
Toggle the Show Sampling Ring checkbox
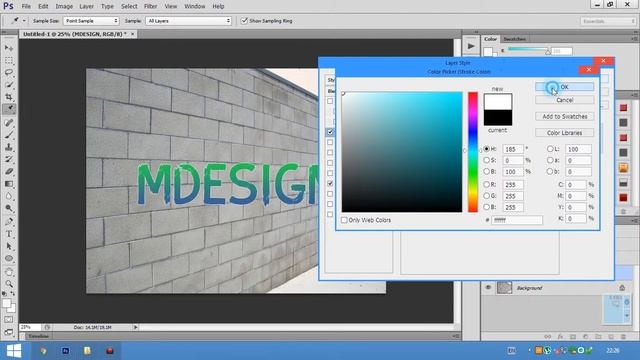[x=244, y=20]
